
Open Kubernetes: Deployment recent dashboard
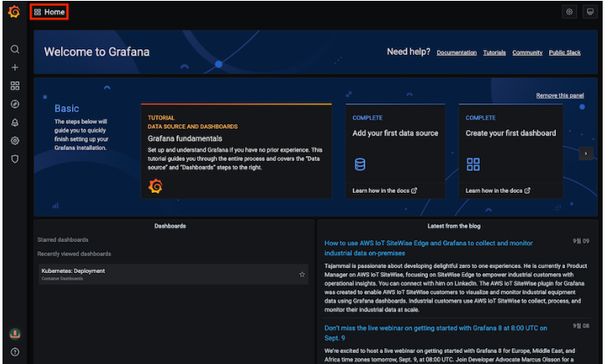coord(173,275)
